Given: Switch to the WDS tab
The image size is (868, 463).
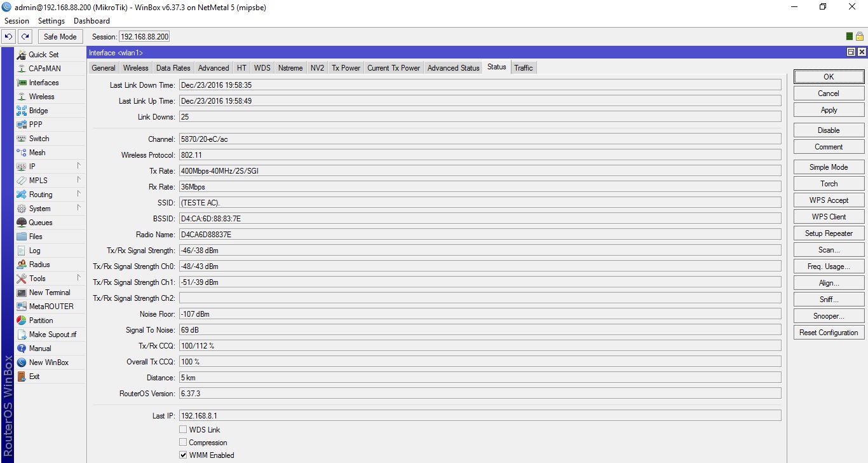Looking at the screenshot, I should [x=262, y=68].
